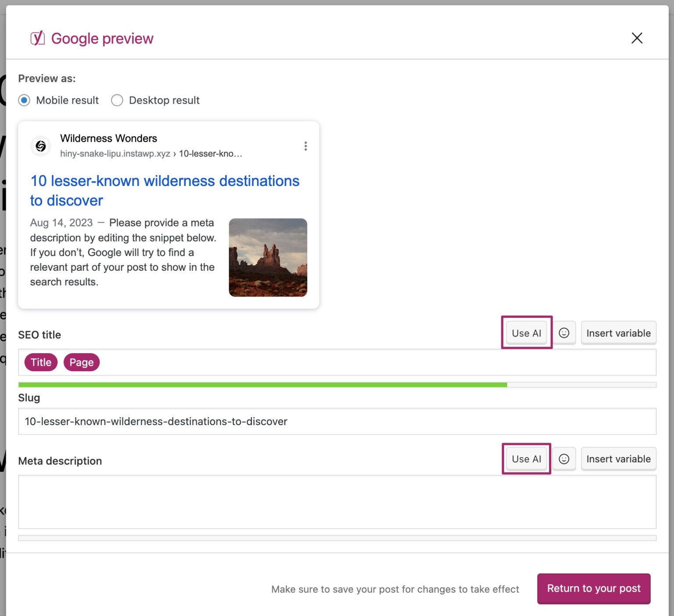Select the Desktop result preview option
Viewport: 674px width, 616px height.
point(117,100)
